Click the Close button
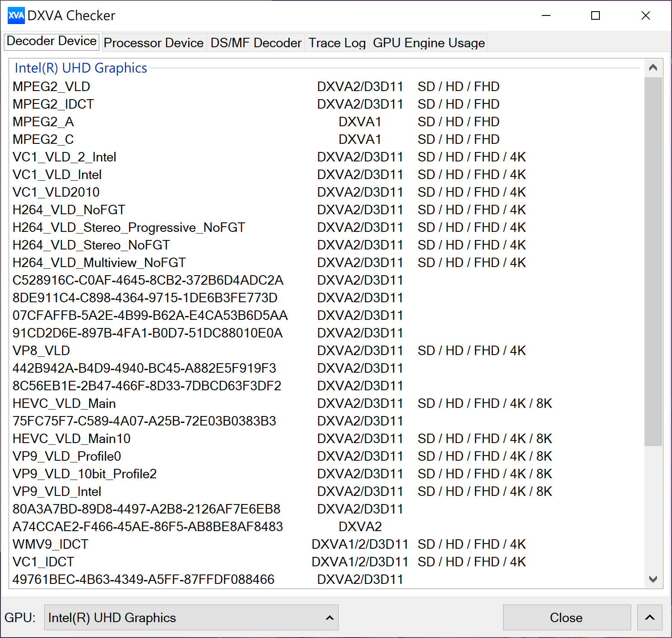672x638 pixels. click(x=567, y=617)
